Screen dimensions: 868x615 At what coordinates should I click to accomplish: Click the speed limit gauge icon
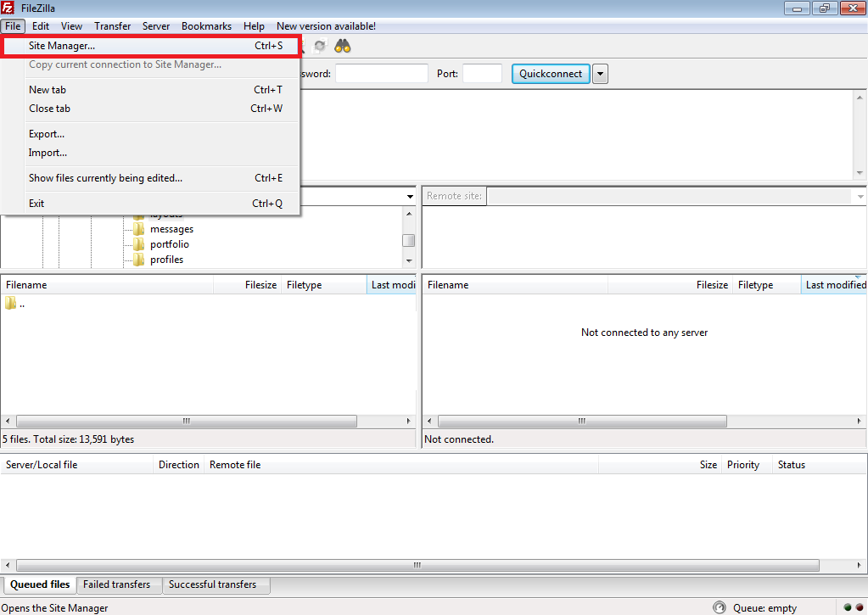pos(719,607)
